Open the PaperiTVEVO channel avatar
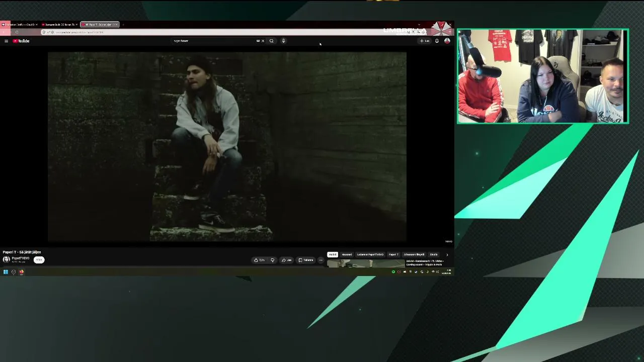 click(6, 259)
